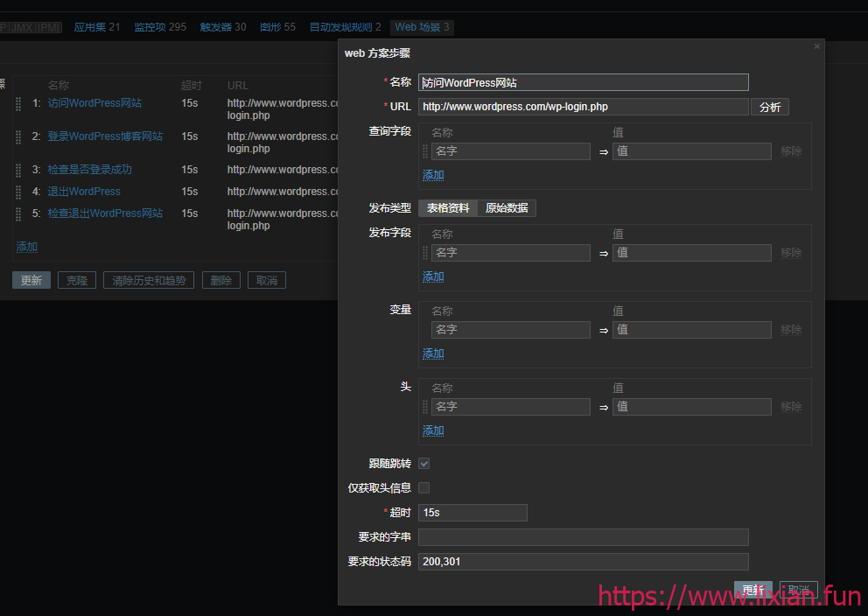The width and height of the screenshot is (868, 616).
Task: Open the Web 场景 3 tab
Action: pyautogui.click(x=422, y=27)
